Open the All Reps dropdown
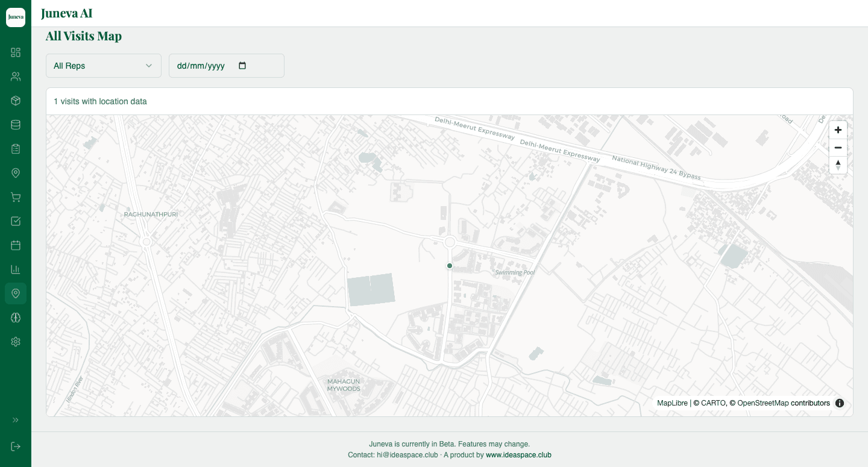Screen dimensions: 868x467 (104, 66)
